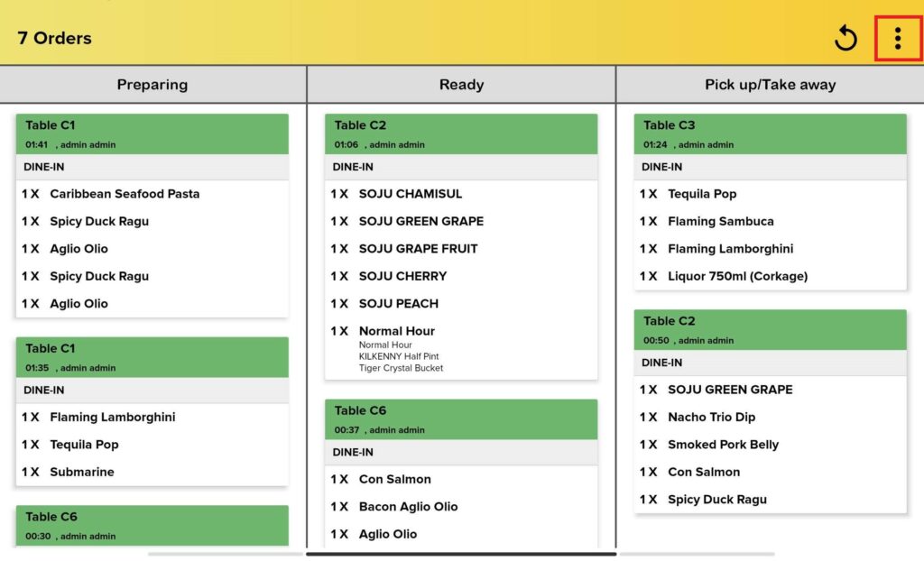Open the Table C3 order placed at 01:24

pyautogui.click(x=771, y=133)
